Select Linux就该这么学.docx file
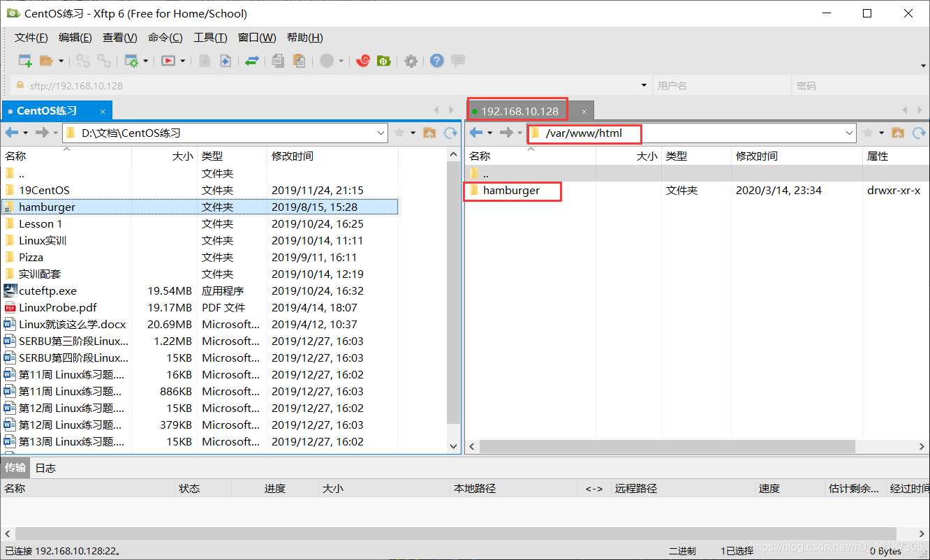The width and height of the screenshot is (930, 560). tap(72, 324)
